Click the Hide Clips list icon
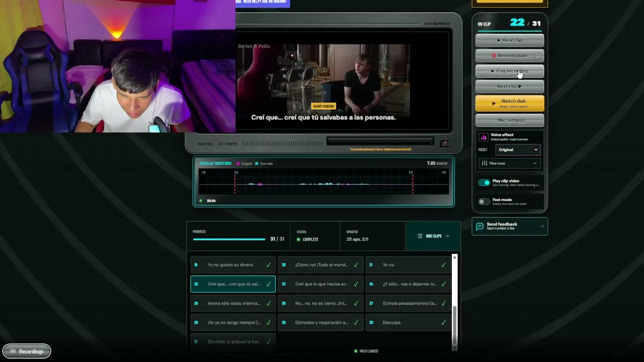 pyautogui.click(x=420, y=236)
